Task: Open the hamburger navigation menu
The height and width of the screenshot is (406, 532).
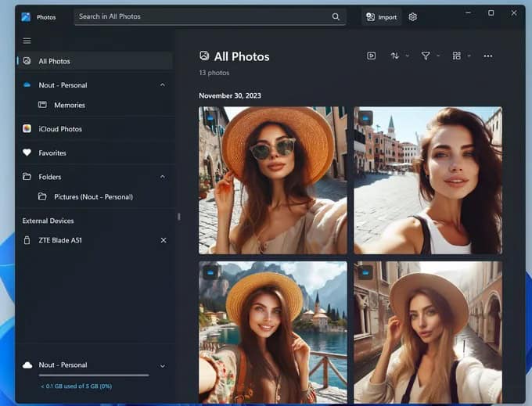Action: click(27, 41)
